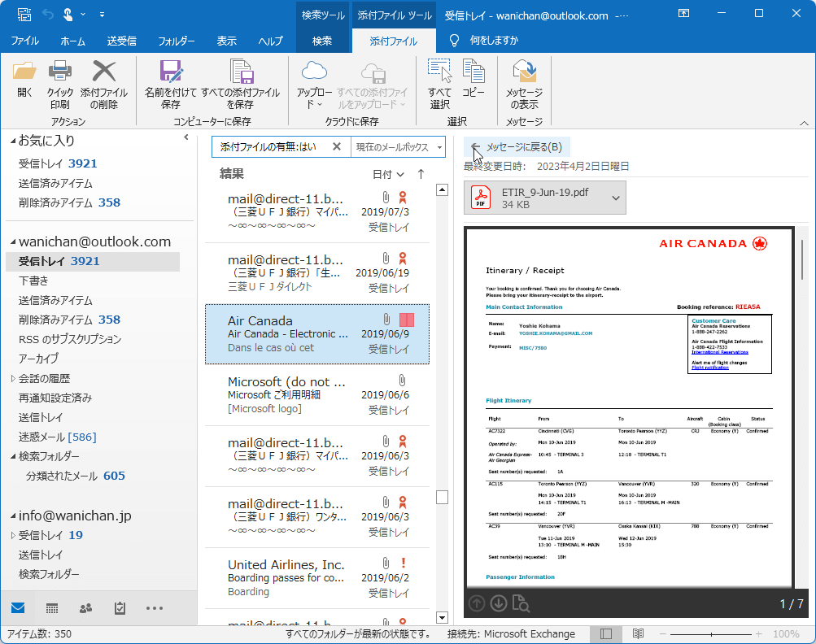Open the Calendar view icon
Viewport: 816px width, 644px height.
click(x=52, y=608)
